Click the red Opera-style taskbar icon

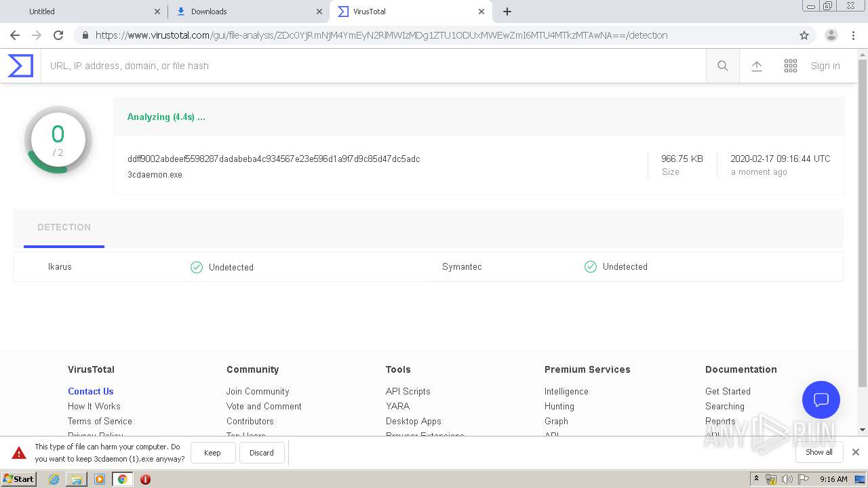pos(145,479)
